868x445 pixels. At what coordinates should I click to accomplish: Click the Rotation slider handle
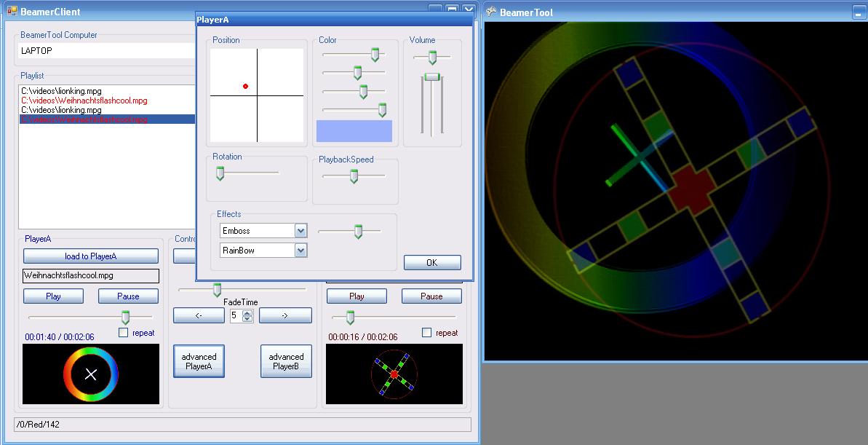[x=220, y=173]
